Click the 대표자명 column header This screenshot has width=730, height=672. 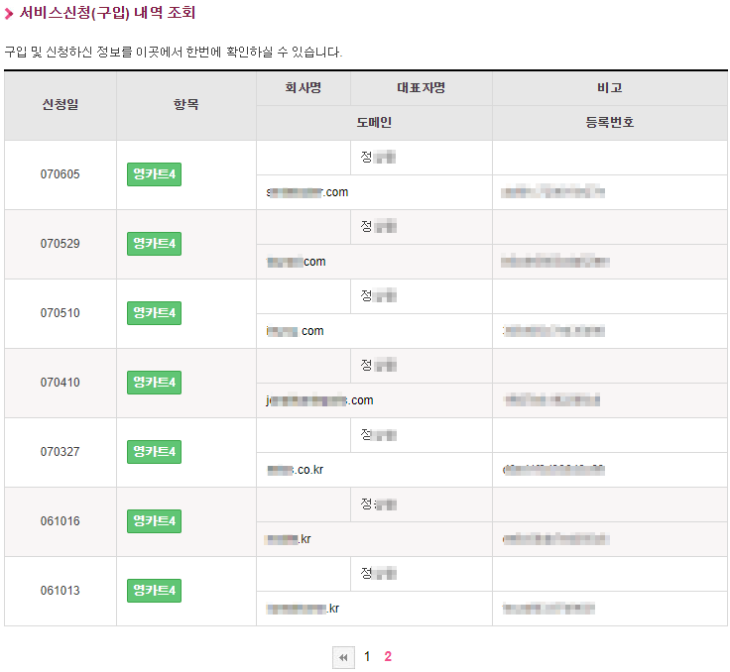click(421, 88)
